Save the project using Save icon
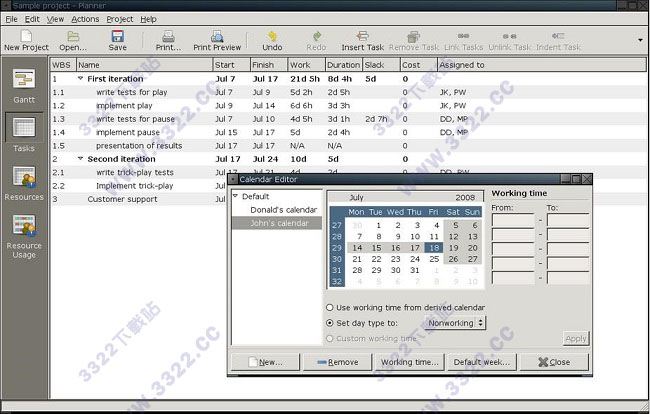650x414 pixels. tap(118, 38)
